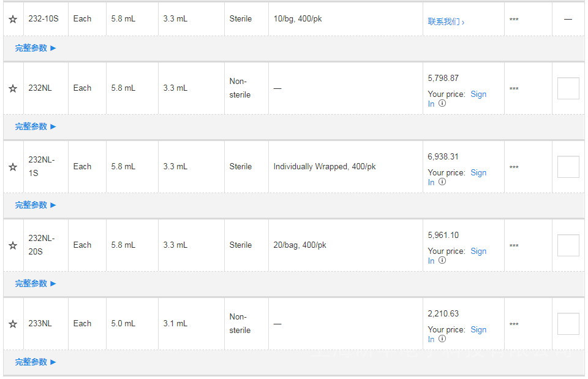
Task: Open price info icon for 232NL-1S
Action: click(x=442, y=182)
